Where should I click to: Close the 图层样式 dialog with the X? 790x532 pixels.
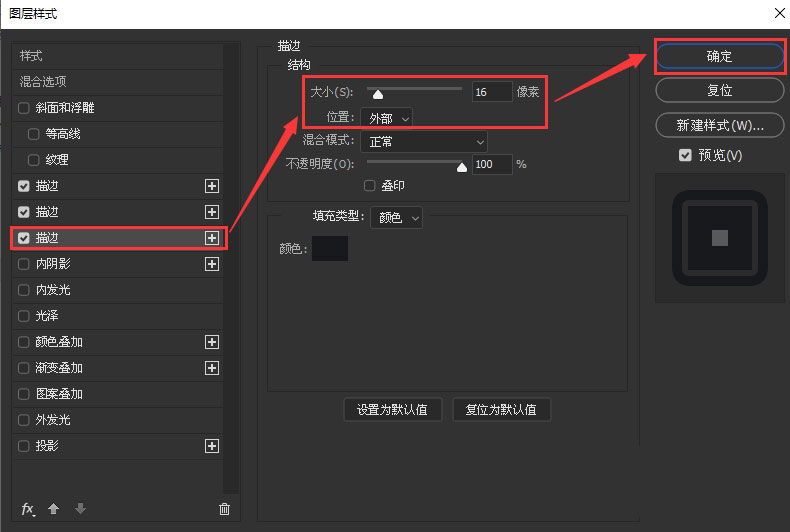(x=779, y=13)
